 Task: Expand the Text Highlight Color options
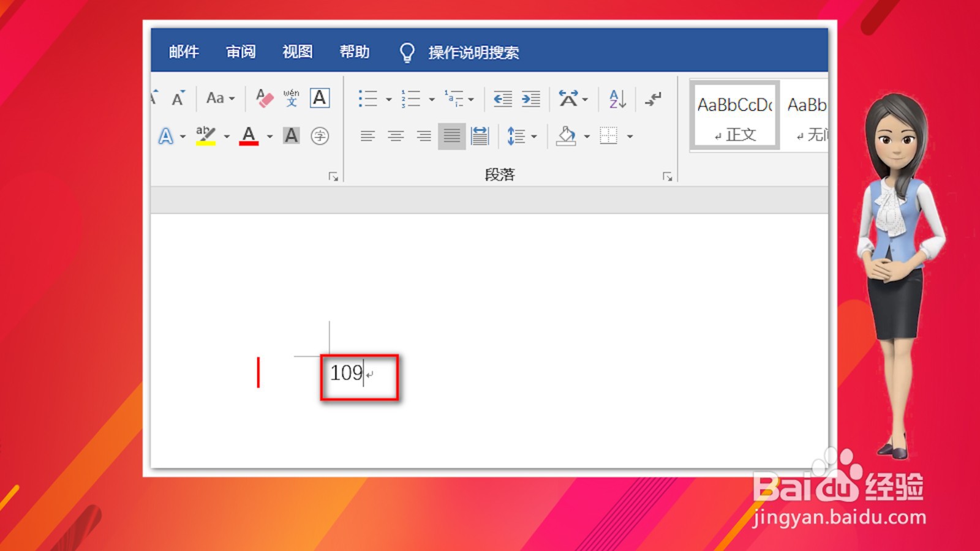click(x=225, y=137)
